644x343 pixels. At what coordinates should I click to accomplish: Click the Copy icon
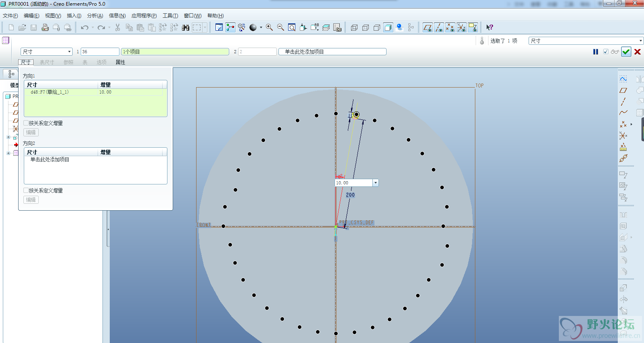[129, 27]
